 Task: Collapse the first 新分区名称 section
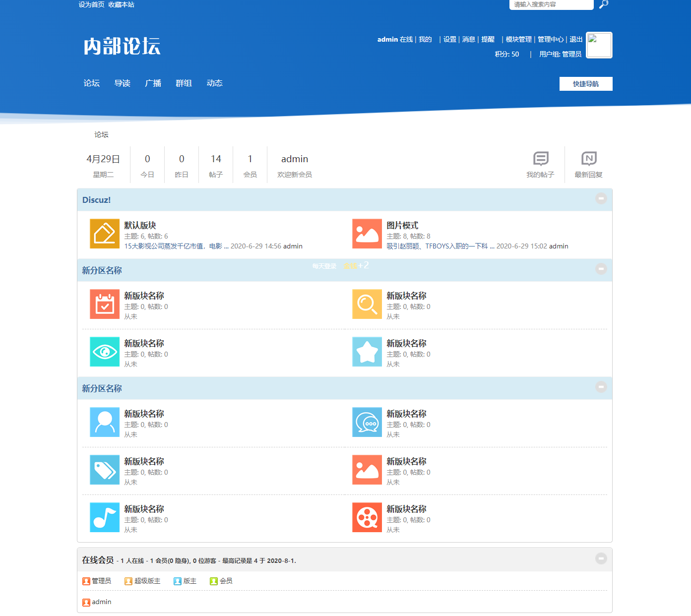601,269
